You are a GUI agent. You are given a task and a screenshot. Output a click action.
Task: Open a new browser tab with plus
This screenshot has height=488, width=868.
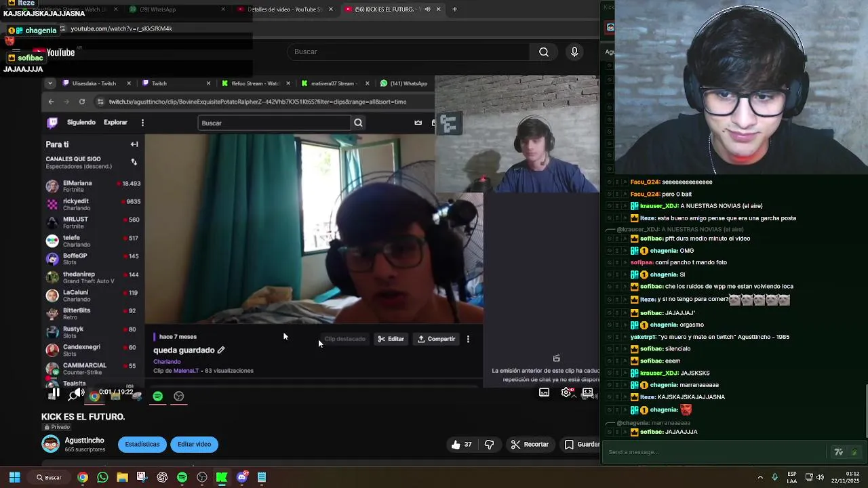click(454, 9)
